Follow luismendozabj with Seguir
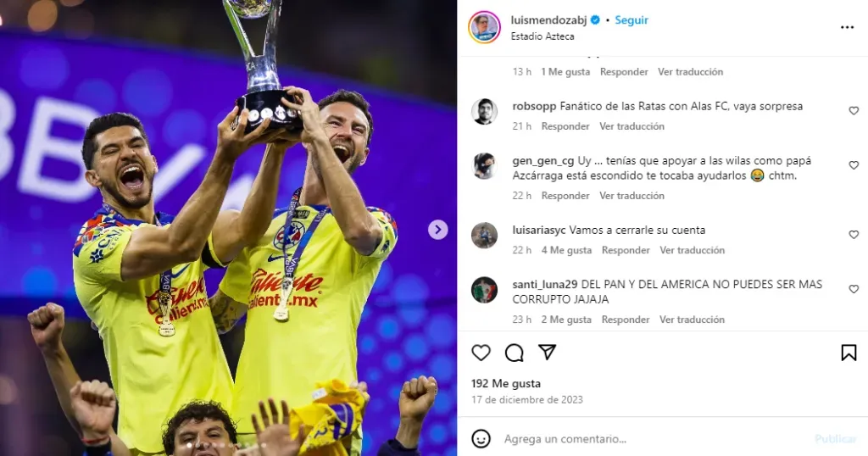868x456 pixels. pos(631,20)
